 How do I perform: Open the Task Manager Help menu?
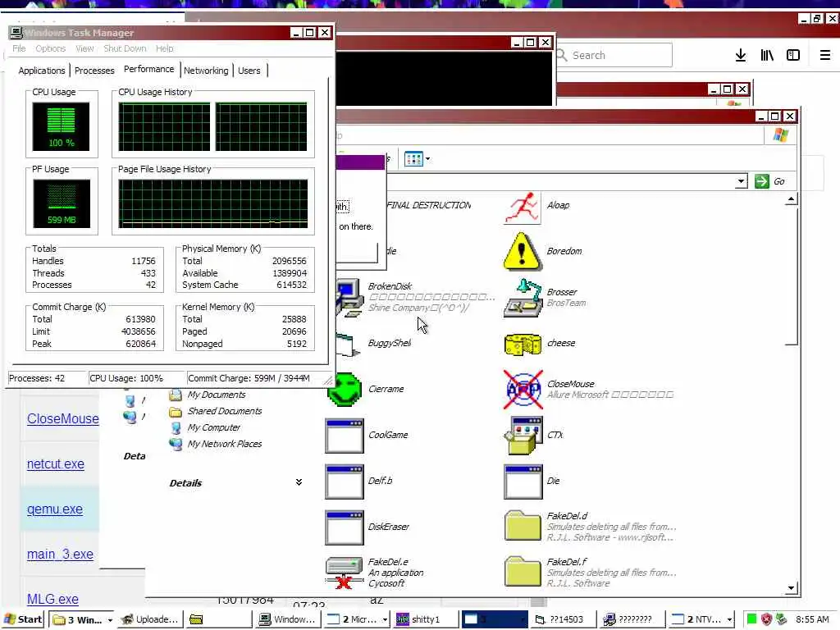[164, 48]
